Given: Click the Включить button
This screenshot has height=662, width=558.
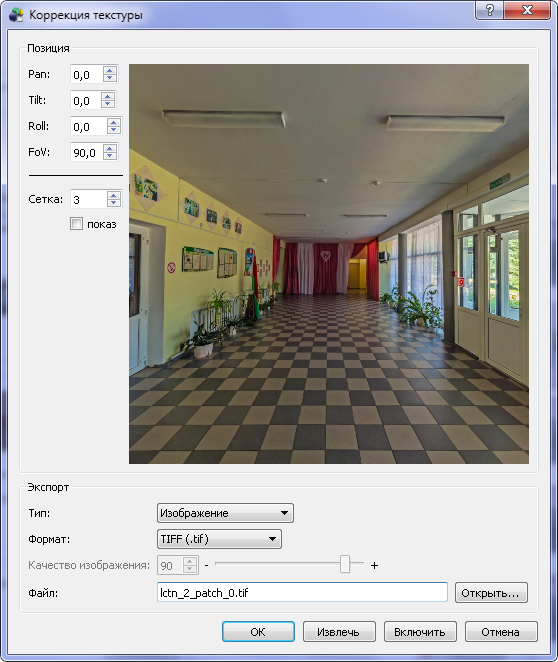Looking at the screenshot, I should pyautogui.click(x=420, y=632).
